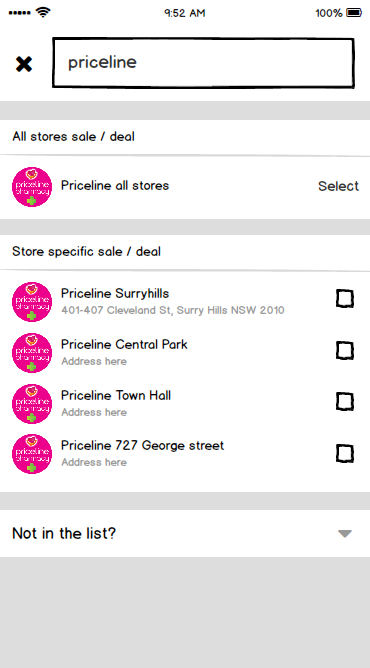Viewport: 370px width, 668px height.
Task: Tap the Wi-Fi icon in status bar
Action: tap(43, 12)
